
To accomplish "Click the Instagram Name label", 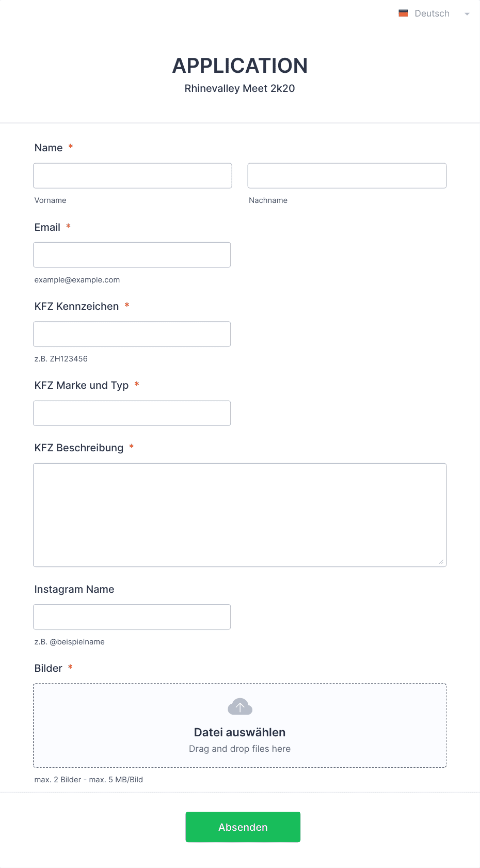I will pyautogui.click(x=74, y=589).
